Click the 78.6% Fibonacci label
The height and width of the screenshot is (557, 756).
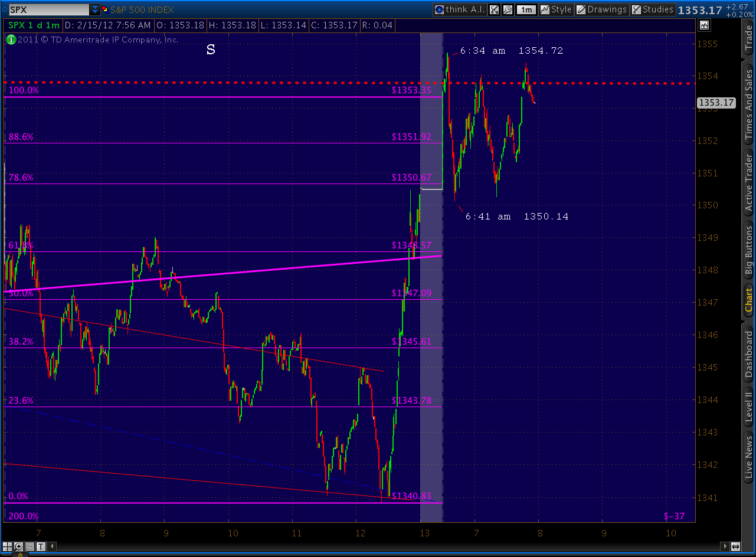coord(21,178)
